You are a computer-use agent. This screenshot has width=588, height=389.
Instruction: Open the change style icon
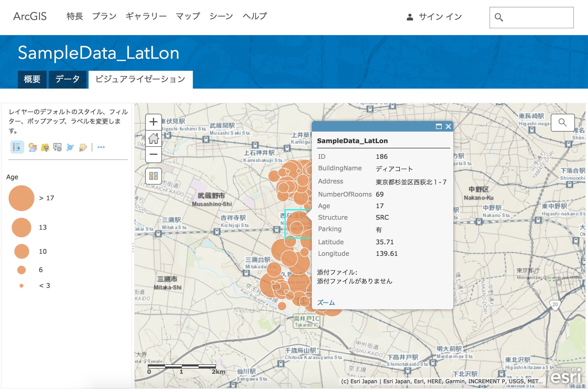point(32,147)
